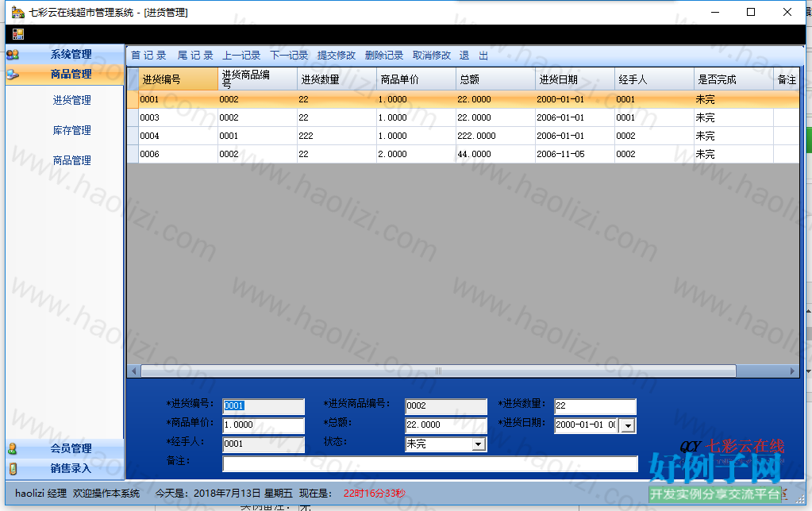Cancel changes with 取消修改
This screenshot has width=812, height=511.
coord(432,56)
